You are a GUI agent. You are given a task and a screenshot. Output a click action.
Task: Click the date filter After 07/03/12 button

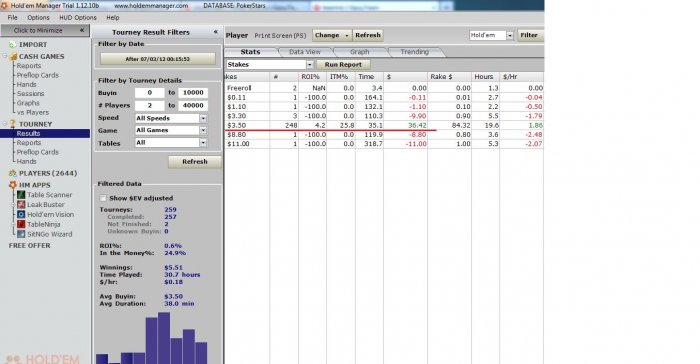pos(158,59)
